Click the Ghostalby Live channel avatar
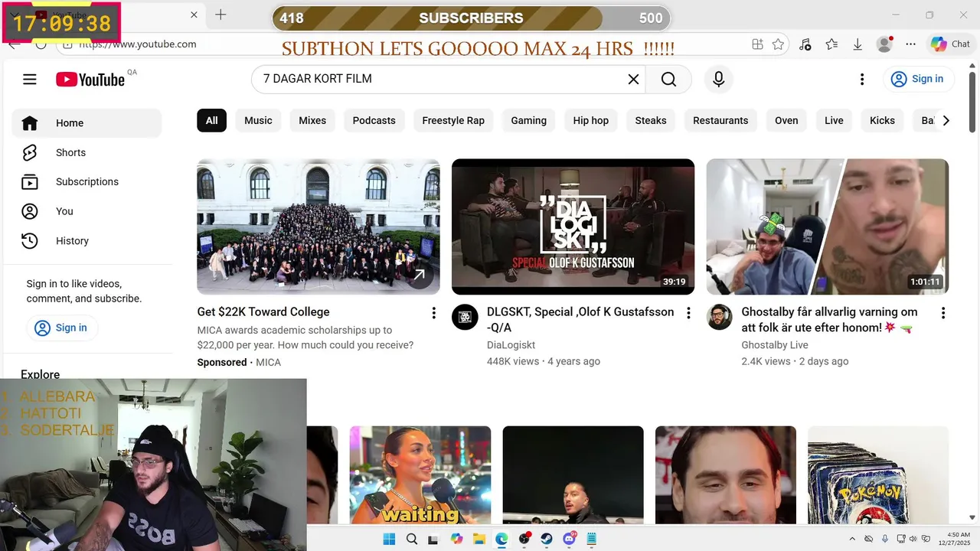The height and width of the screenshot is (551, 980). coord(720,317)
